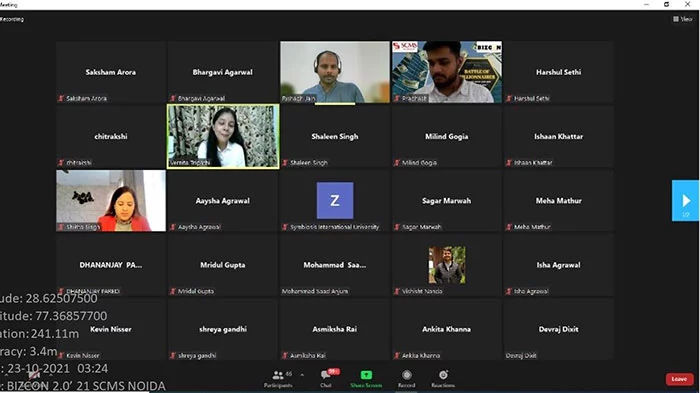This screenshot has width=700, height=393.
Task: Select Devraj Dixit's tile
Action: point(558,329)
